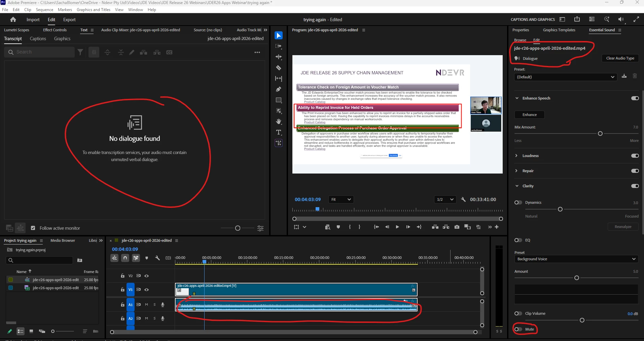Uncheck Follow active monitor checkbox
The image size is (644, 341).
point(33,228)
